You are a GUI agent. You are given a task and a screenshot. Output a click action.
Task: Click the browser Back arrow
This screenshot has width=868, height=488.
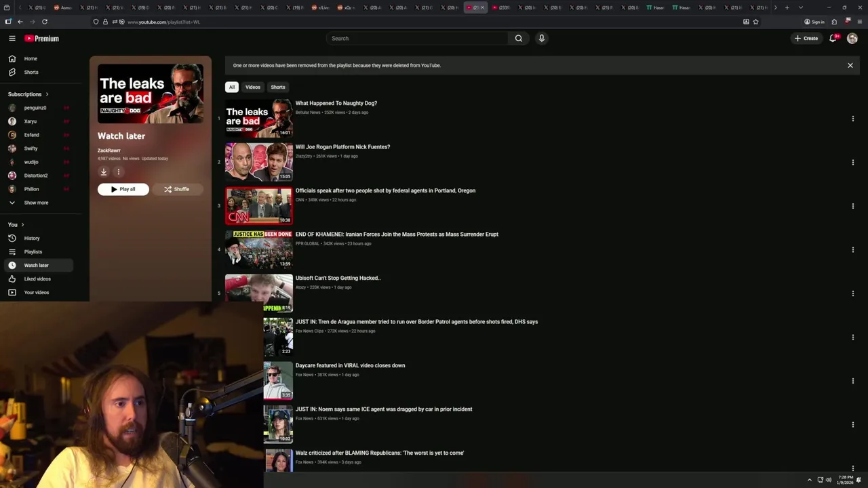pos(20,22)
